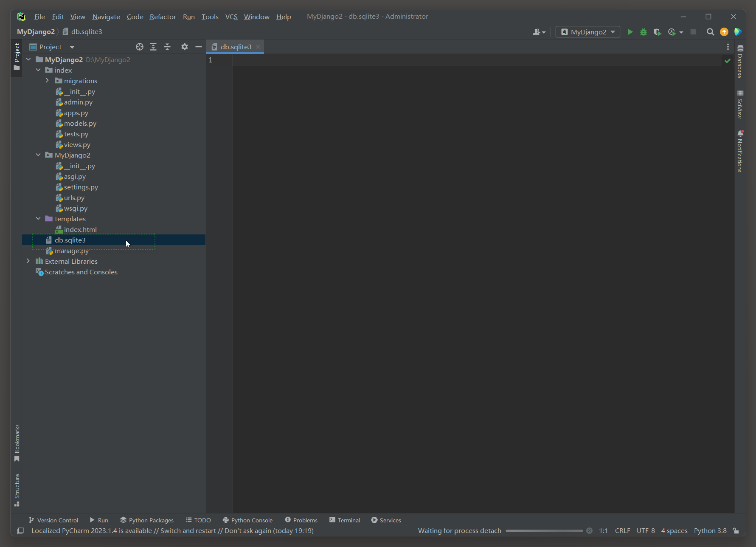Open the Terminal tool window
Viewport: 756px width, 547px height.
pyautogui.click(x=345, y=520)
